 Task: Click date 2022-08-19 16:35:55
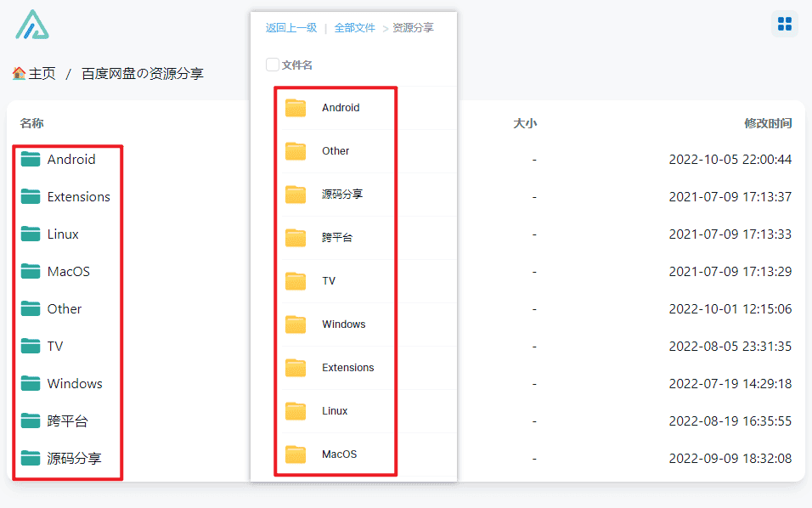pos(730,421)
